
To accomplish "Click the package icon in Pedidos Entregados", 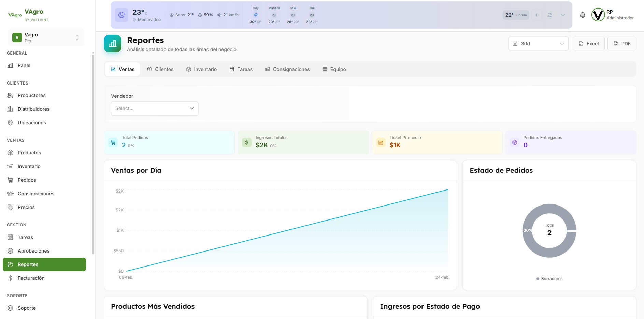I will 515,142.
